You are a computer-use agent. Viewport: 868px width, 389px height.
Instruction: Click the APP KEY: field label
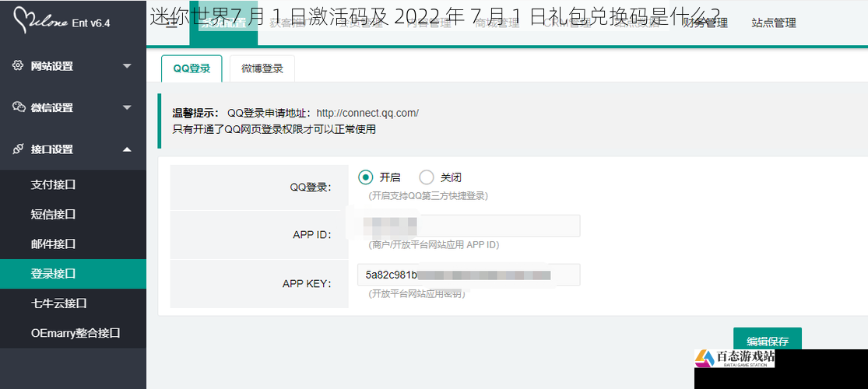[x=307, y=284]
